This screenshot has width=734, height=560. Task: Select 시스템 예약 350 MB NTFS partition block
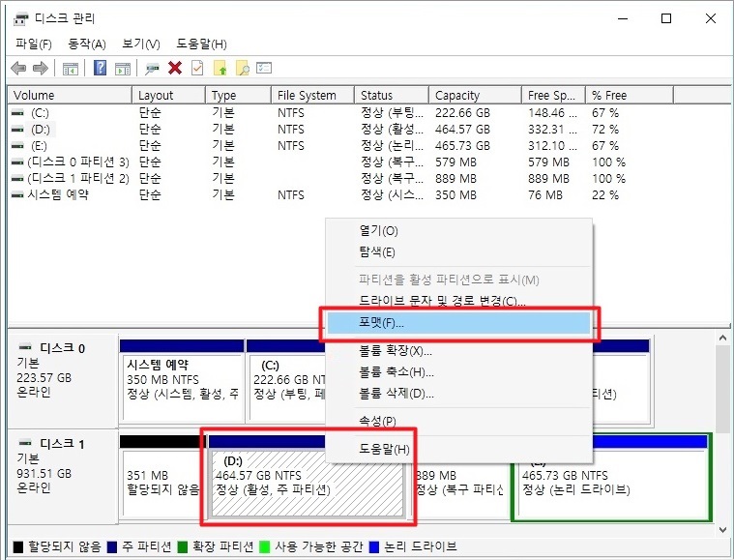click(182, 382)
